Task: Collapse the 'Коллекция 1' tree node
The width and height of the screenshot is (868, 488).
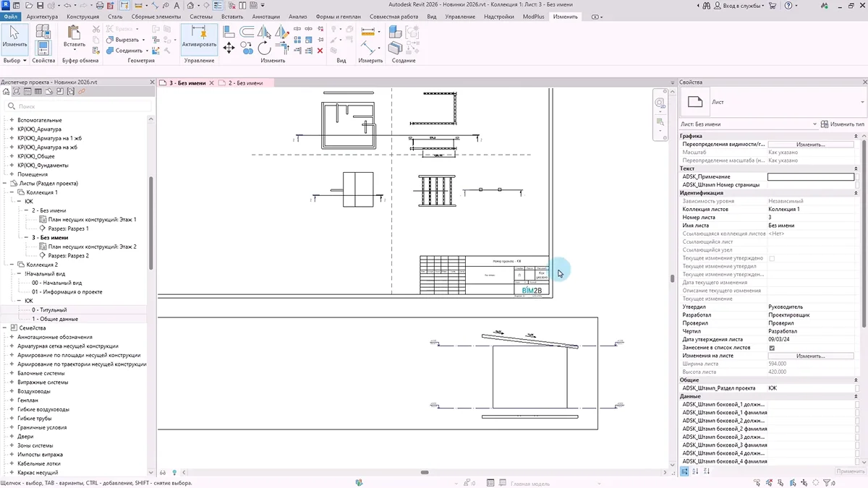Action: coord(12,192)
